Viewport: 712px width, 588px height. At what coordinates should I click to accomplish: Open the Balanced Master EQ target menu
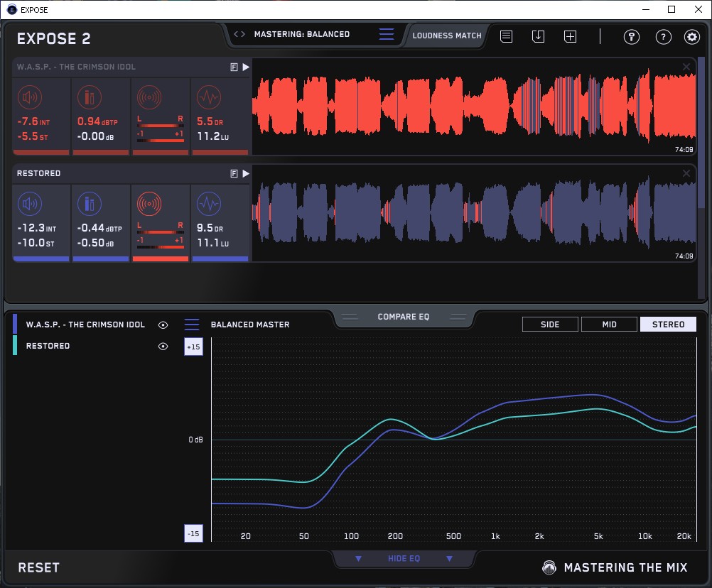pos(192,325)
